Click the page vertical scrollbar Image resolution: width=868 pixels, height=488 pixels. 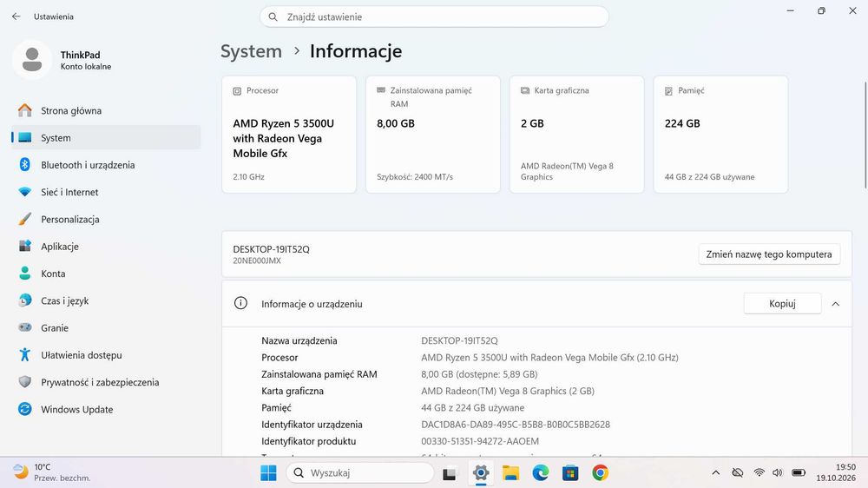(x=865, y=135)
